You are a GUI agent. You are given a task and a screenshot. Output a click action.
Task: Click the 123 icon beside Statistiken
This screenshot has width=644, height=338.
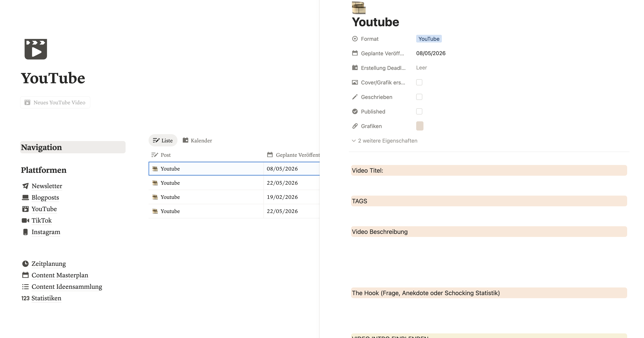click(25, 298)
